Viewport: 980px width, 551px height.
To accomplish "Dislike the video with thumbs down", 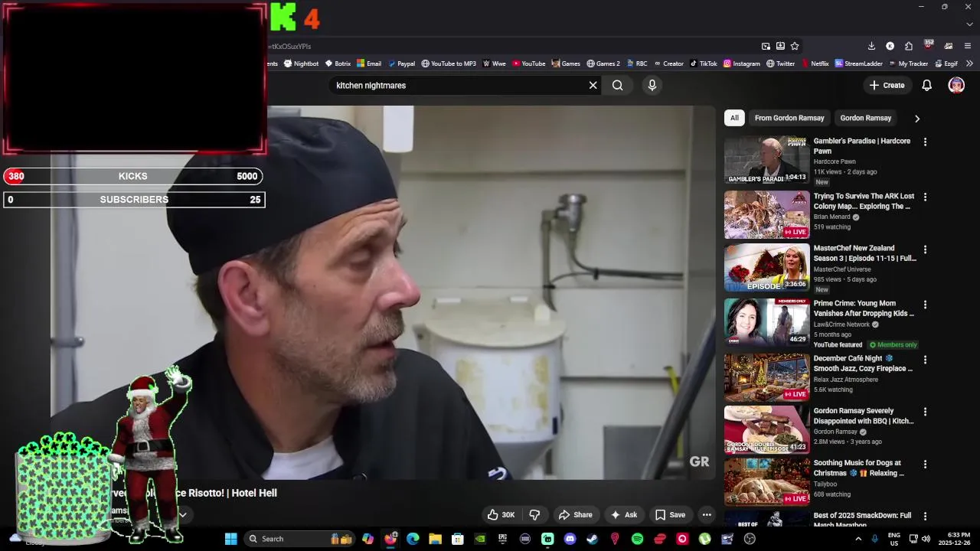I will tap(535, 515).
